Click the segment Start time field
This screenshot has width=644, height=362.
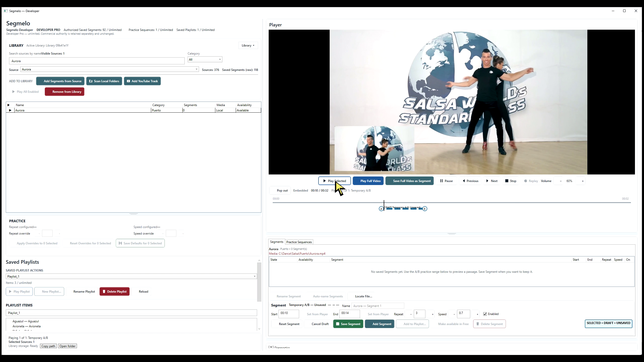289,314
